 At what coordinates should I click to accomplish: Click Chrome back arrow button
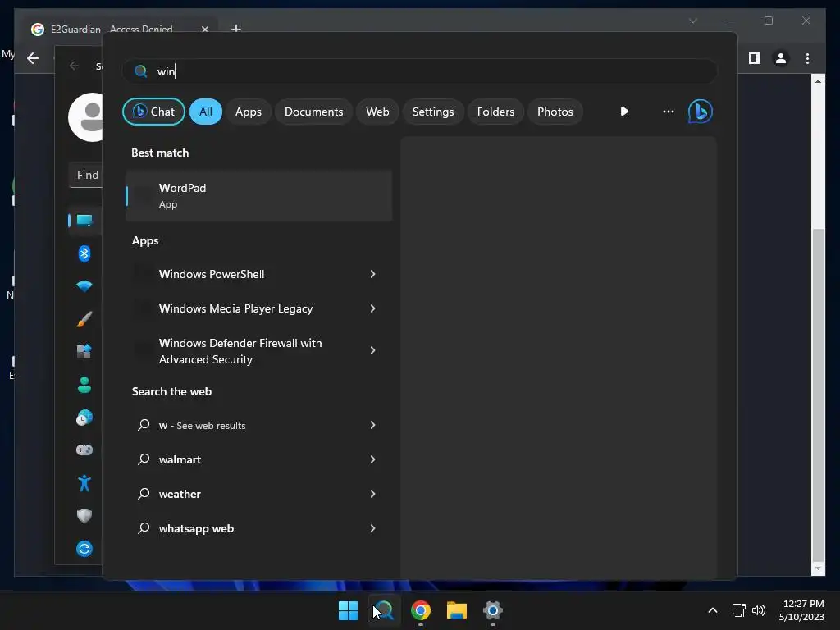[33, 58]
